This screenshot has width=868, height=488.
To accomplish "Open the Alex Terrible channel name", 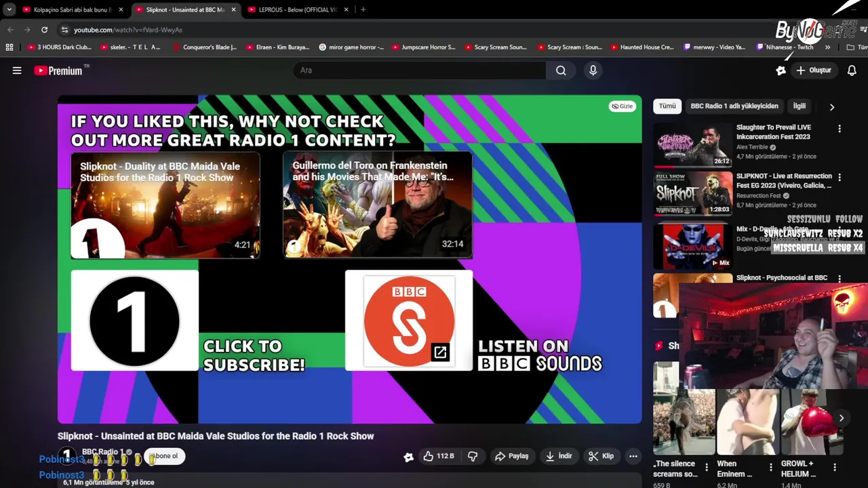I will pyautogui.click(x=752, y=147).
